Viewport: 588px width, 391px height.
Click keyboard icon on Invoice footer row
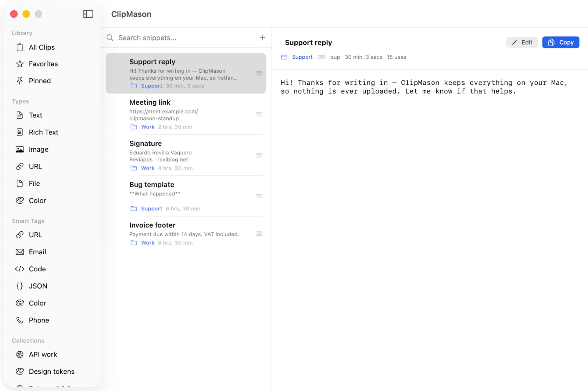(259, 233)
